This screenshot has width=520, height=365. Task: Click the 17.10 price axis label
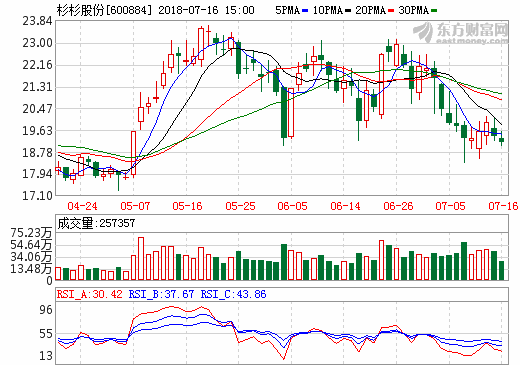[x=37, y=196]
